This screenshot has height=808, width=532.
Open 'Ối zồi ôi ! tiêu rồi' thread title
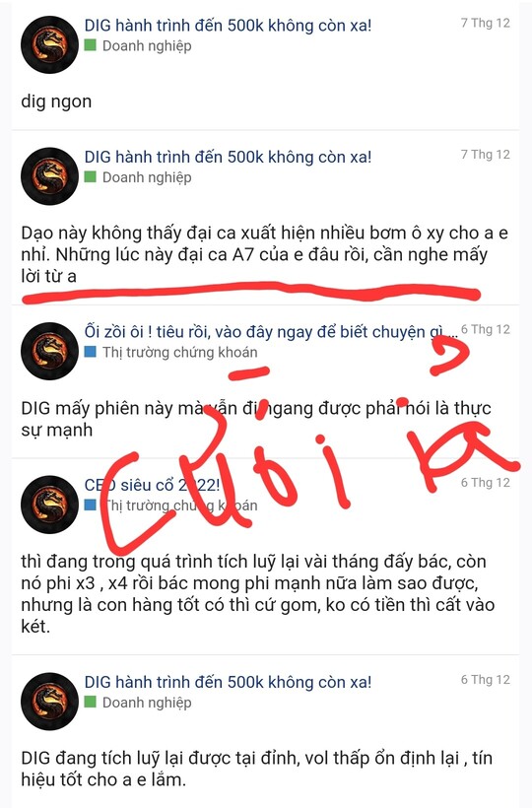point(271,331)
